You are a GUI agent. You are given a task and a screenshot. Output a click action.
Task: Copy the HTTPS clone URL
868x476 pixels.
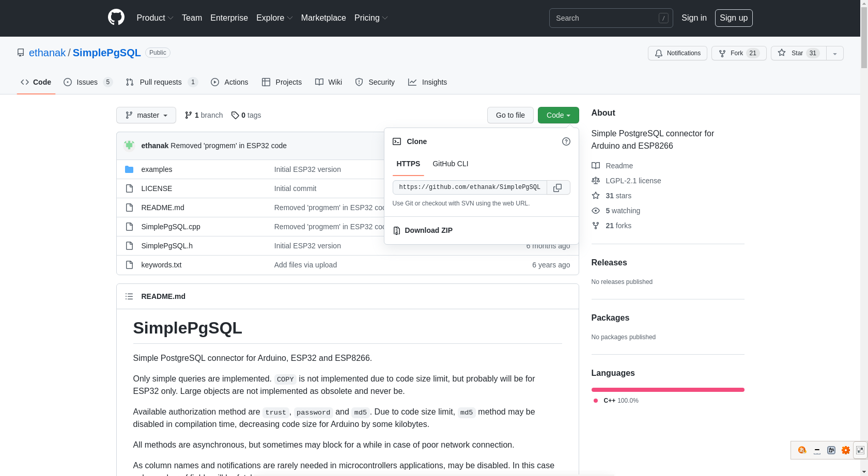click(x=557, y=187)
